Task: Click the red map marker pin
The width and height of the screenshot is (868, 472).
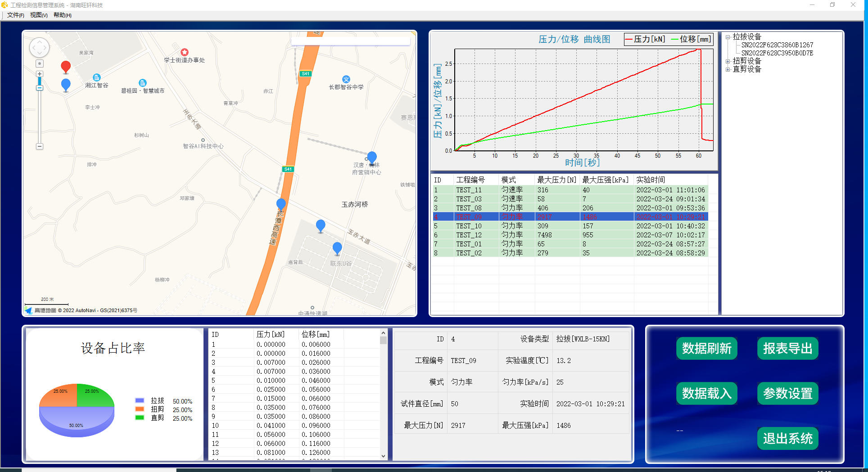Action: click(66, 67)
